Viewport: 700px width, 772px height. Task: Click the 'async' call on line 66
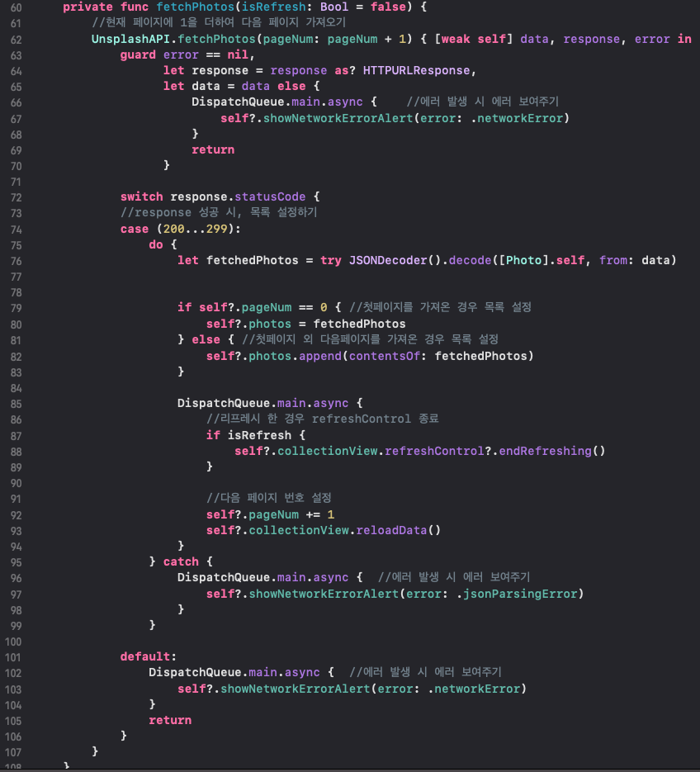coord(345,102)
